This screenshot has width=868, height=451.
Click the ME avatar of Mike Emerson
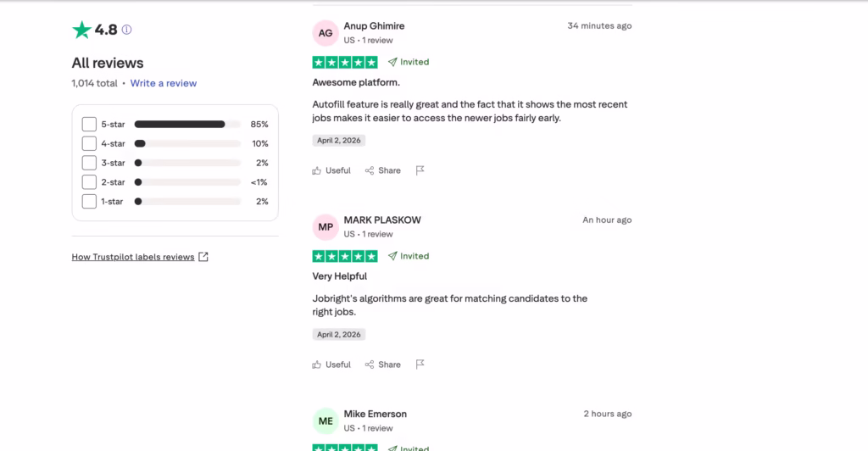click(325, 421)
